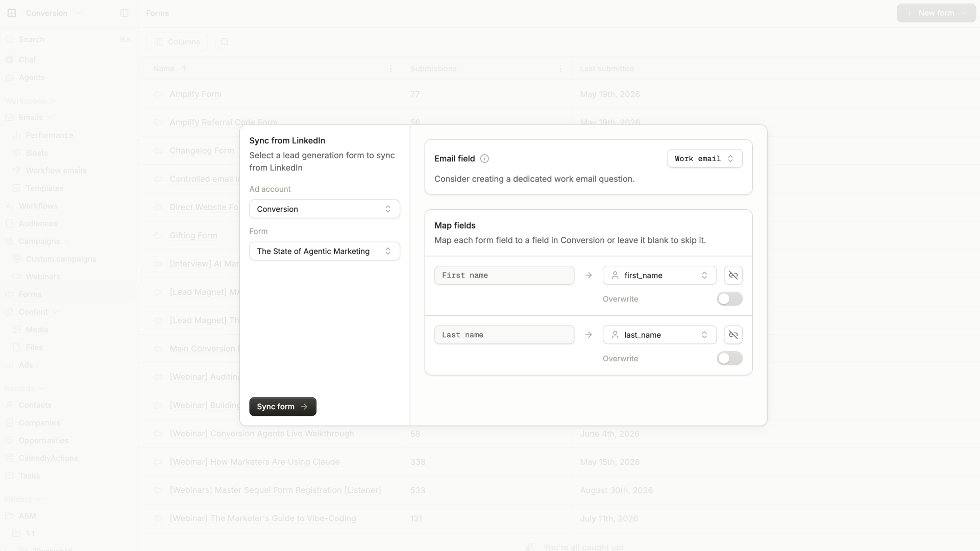Toggle the sidebar collapse icon
The width and height of the screenshot is (980, 551).
124,13
